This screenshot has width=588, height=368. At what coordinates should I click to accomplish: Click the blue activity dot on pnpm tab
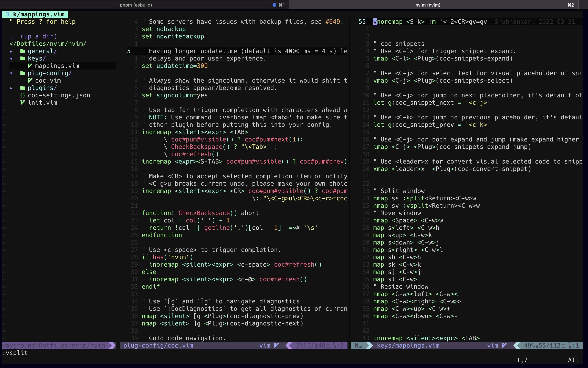point(274,5)
